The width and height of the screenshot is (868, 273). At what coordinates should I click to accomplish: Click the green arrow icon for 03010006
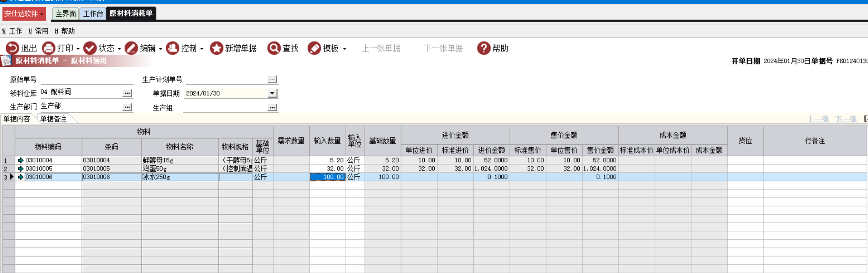20,177
